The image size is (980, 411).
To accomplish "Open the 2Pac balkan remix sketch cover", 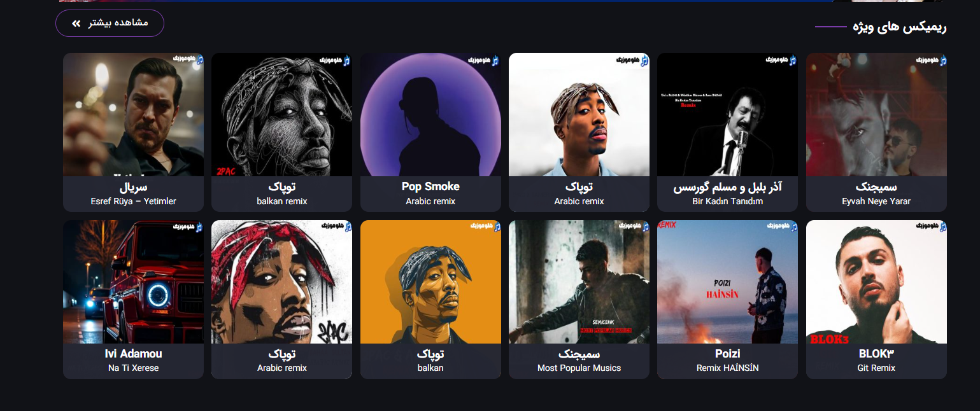I will click(281, 115).
